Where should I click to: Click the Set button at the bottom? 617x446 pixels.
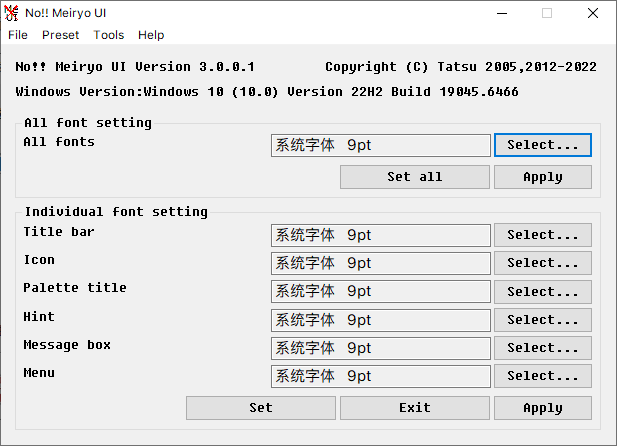coord(261,408)
